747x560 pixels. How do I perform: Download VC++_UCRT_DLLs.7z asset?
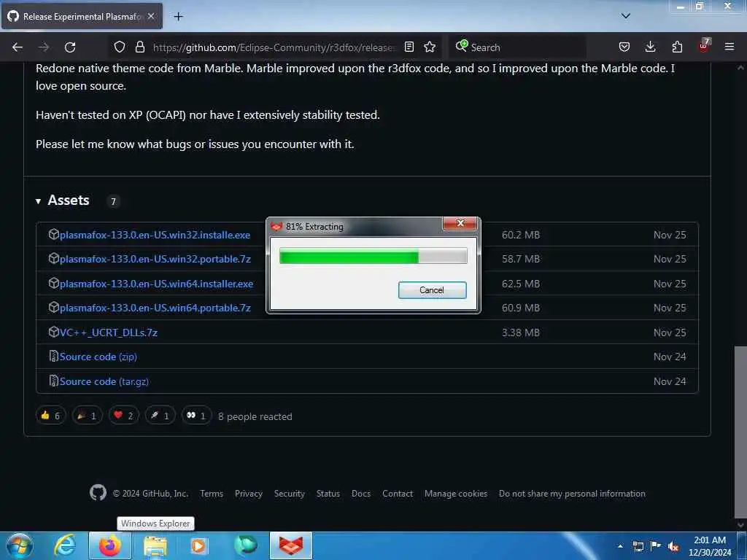(109, 332)
